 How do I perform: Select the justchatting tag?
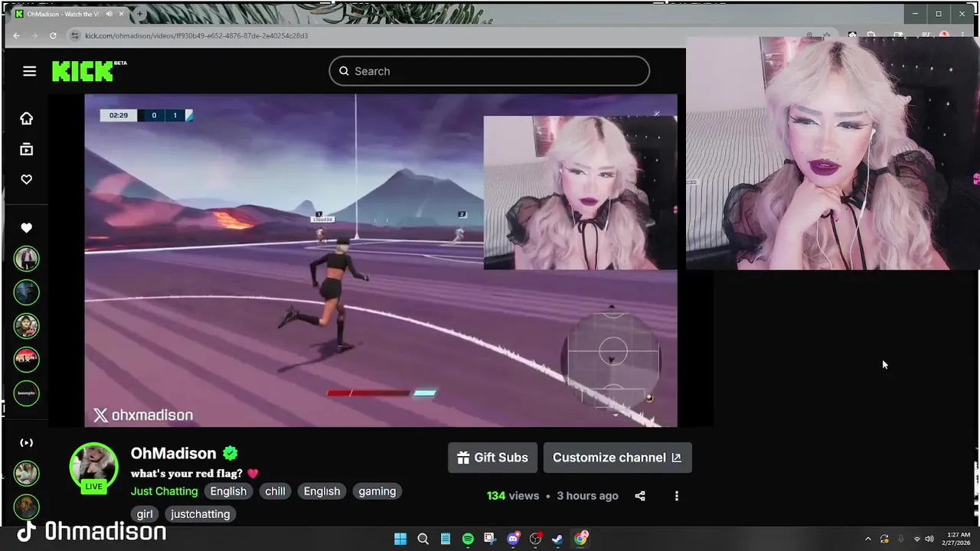(x=201, y=514)
